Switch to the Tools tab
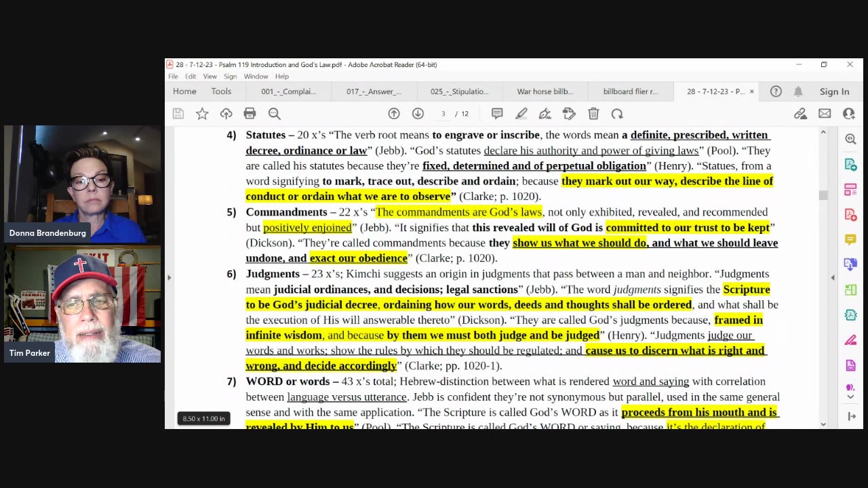This screenshot has width=868, height=488. 221,91
